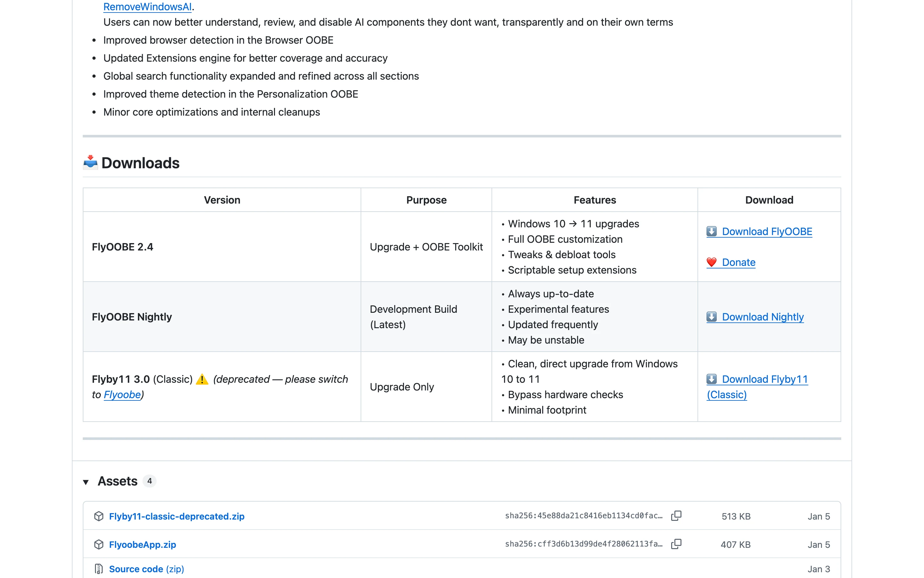Download Flyby11-classic-deprecated.zip asset
This screenshot has width=924, height=578.
pos(176,516)
